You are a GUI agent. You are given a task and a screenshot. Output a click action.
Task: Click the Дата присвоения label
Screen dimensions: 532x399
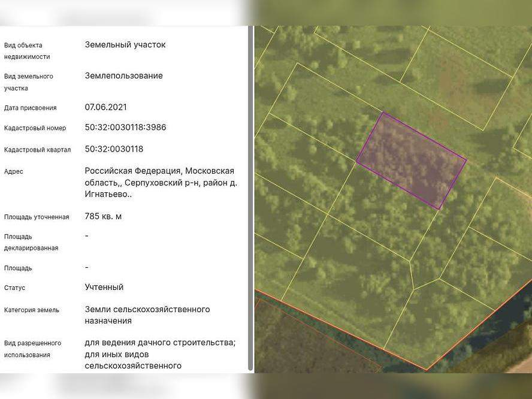[x=31, y=107]
